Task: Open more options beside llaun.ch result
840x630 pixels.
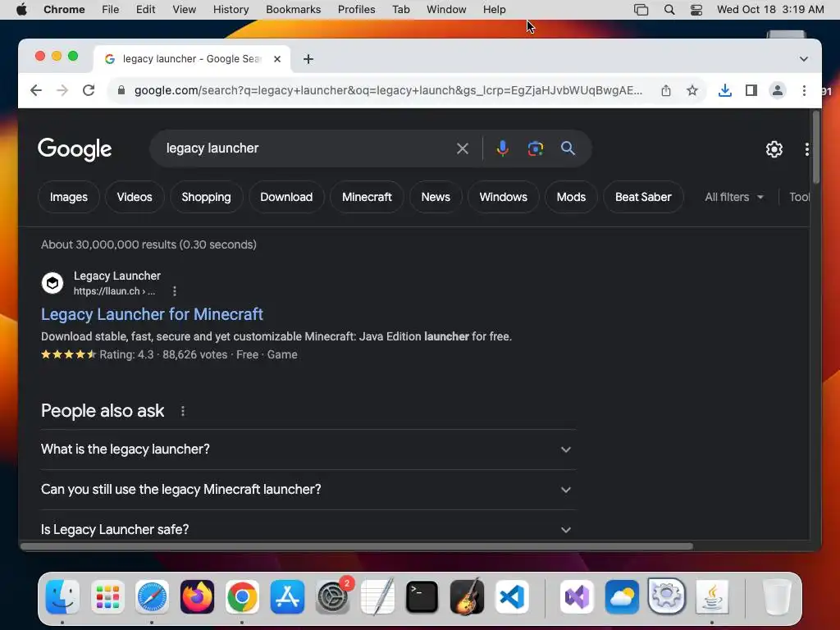Action: click(174, 291)
